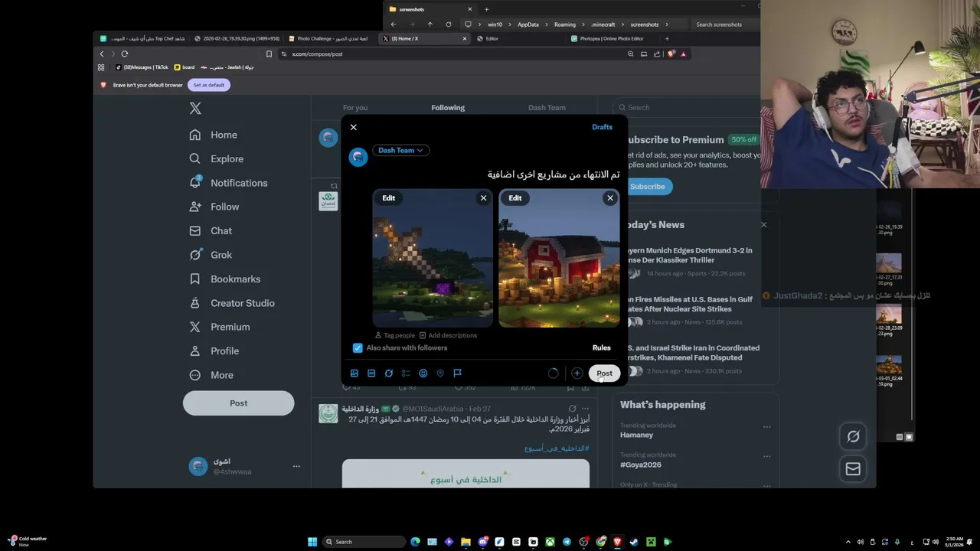Open the Windows Start menu
The height and width of the screenshot is (551, 980).
pyautogui.click(x=312, y=542)
